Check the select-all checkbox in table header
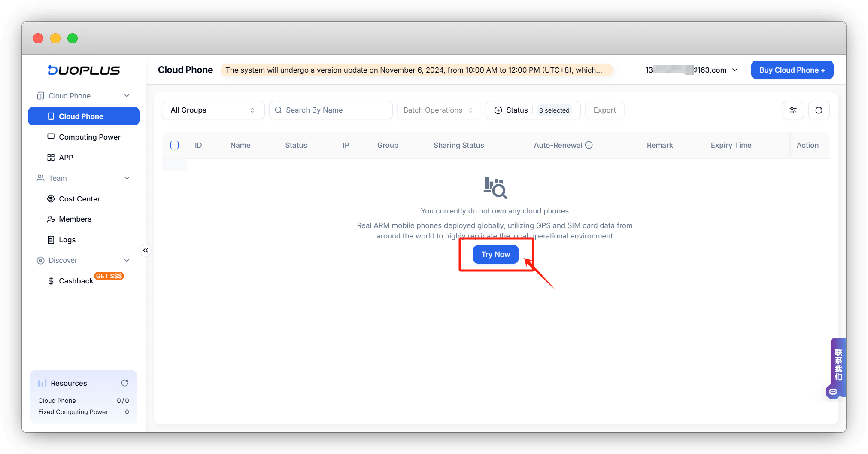 point(174,145)
